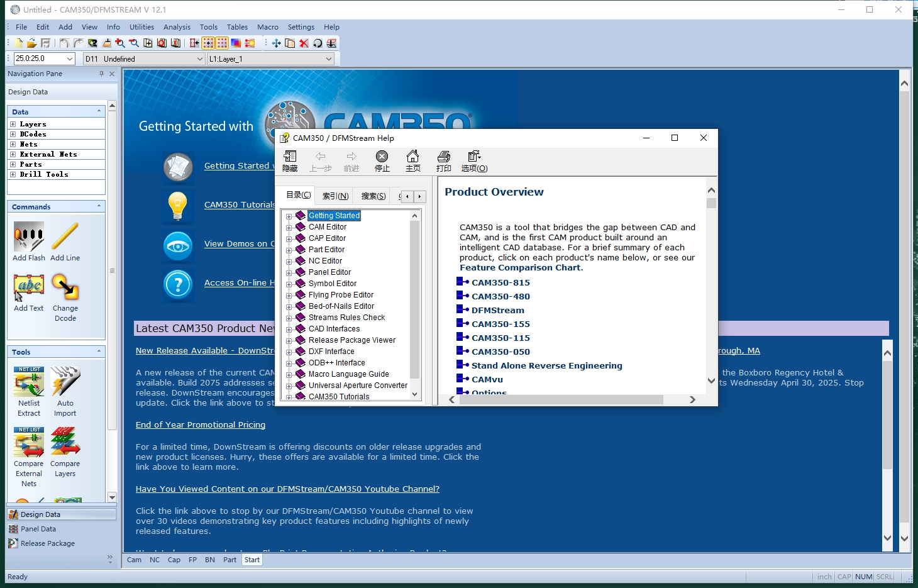Switch to the 索引(N) index tab in Help

click(x=335, y=196)
